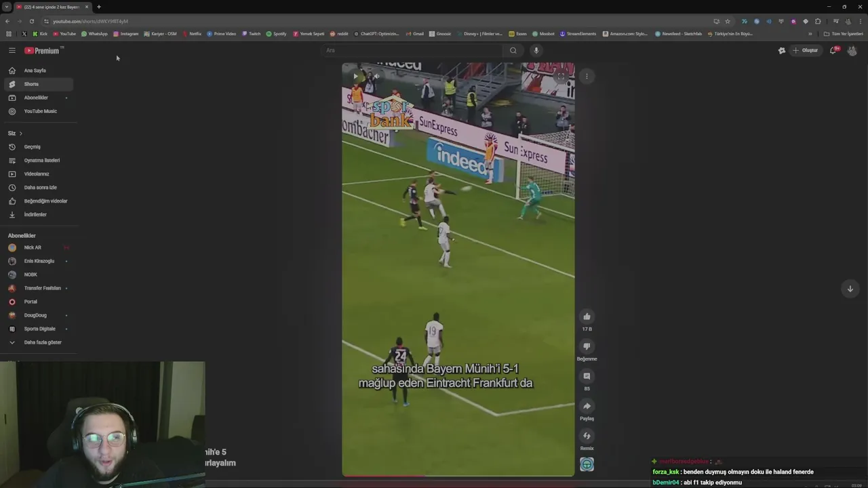The width and height of the screenshot is (868, 488).
Task: Open YouTube Music from sidebar
Action: pos(38,111)
